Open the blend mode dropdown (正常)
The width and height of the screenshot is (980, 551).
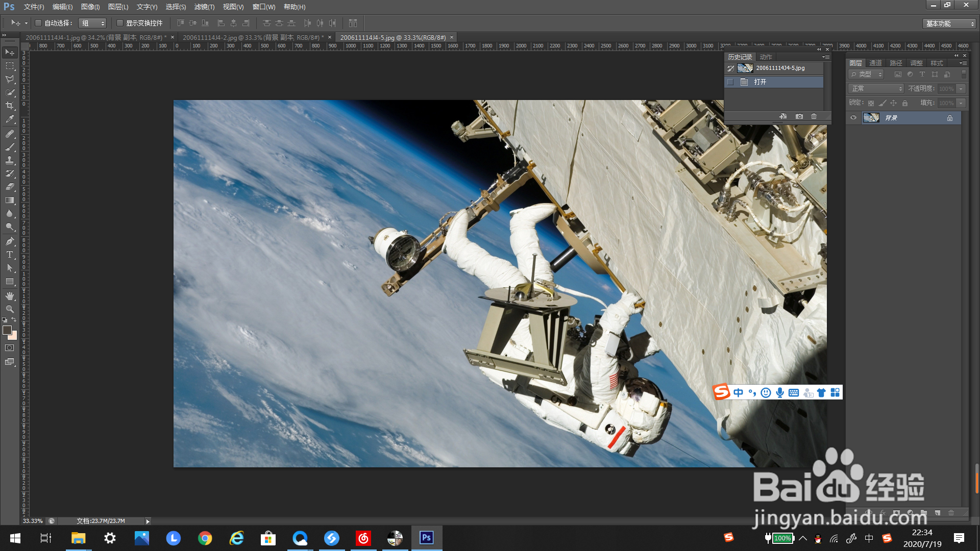point(876,89)
